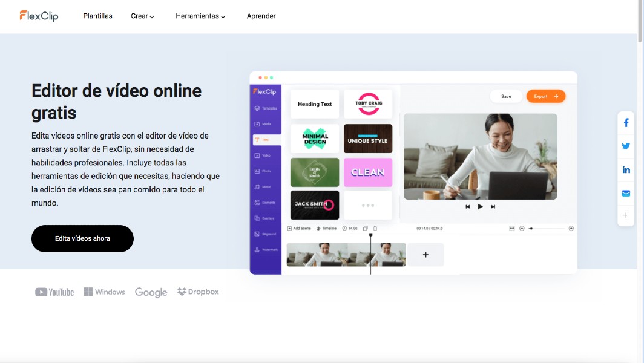Select the Text tab in editor sidebar
Image resolution: width=644 pixels, height=363 pixels.
[x=267, y=140]
